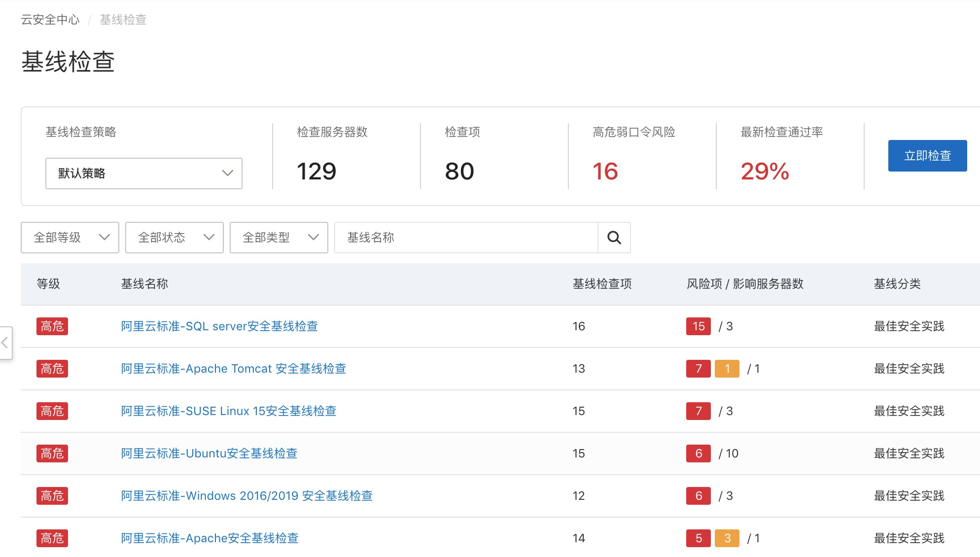This screenshot has width=980, height=557.
Task: Click check item count 12 for Windows row
Action: point(579,496)
